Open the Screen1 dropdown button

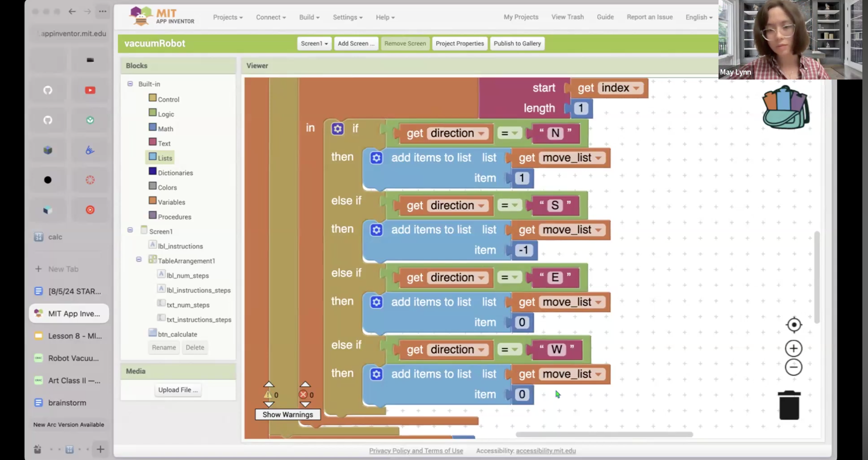(x=314, y=43)
